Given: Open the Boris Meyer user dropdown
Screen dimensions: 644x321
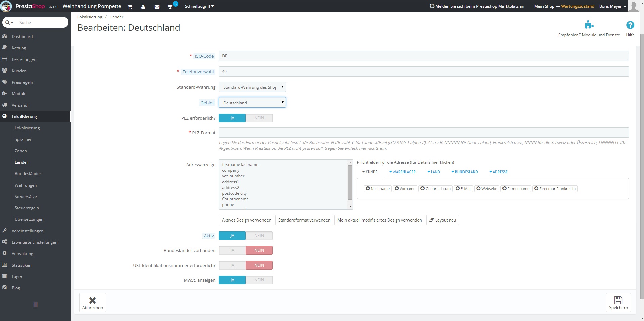Looking at the screenshot, I should coord(612,6).
